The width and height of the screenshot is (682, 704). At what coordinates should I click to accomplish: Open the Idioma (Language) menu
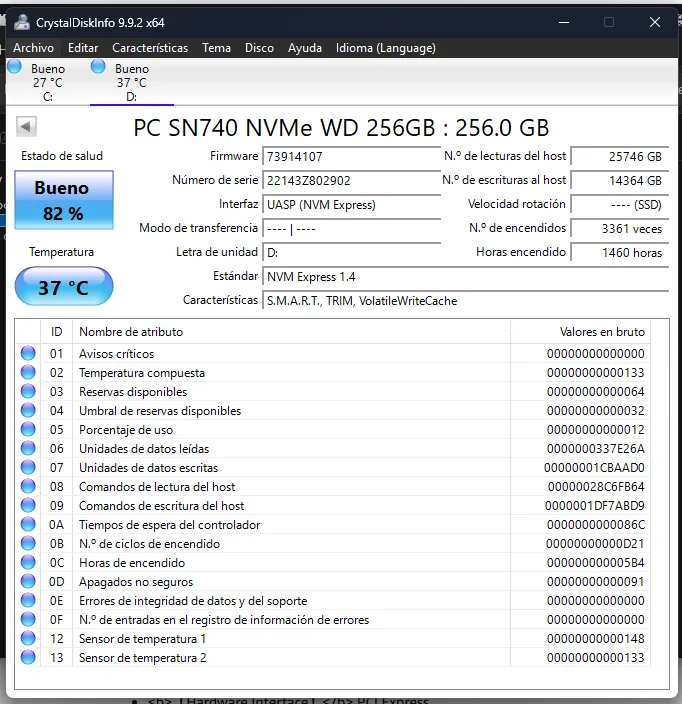386,48
